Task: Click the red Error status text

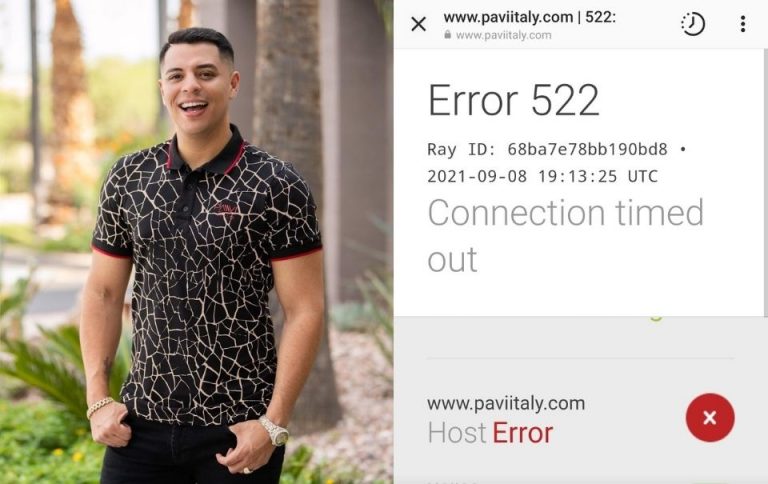Action: coord(523,433)
